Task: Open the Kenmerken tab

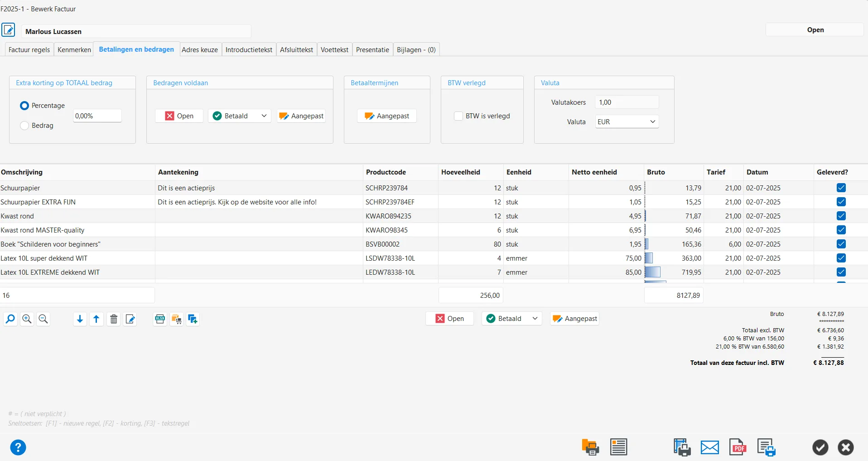Action: 74,50
